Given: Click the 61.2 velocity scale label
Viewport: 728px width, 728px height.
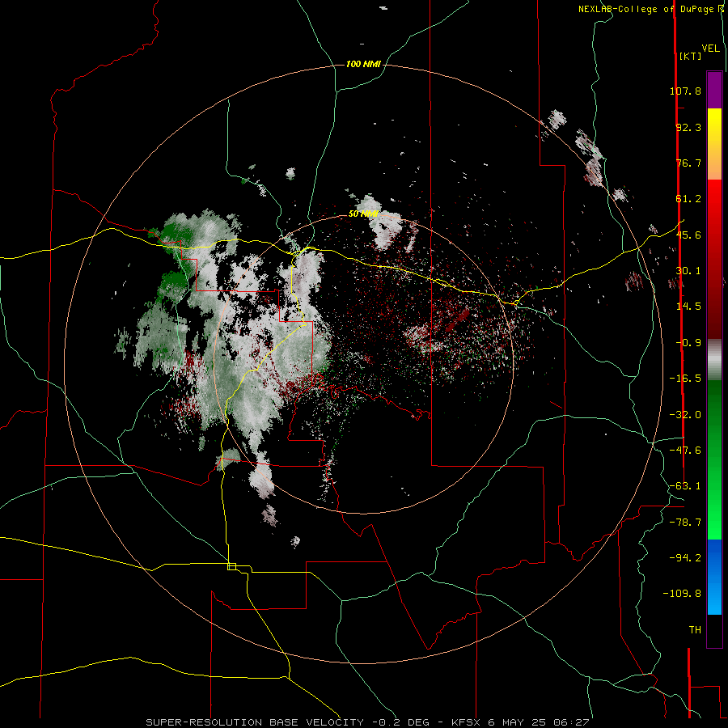Looking at the screenshot, I should click(688, 199).
